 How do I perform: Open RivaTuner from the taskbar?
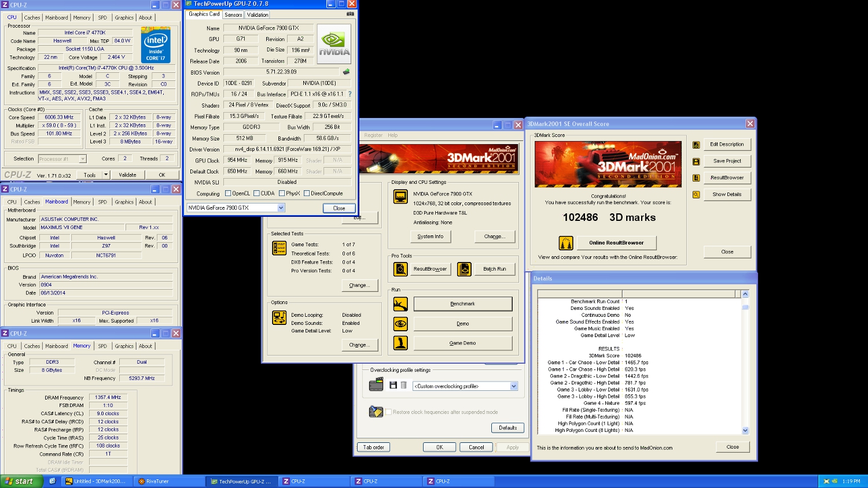tap(169, 481)
